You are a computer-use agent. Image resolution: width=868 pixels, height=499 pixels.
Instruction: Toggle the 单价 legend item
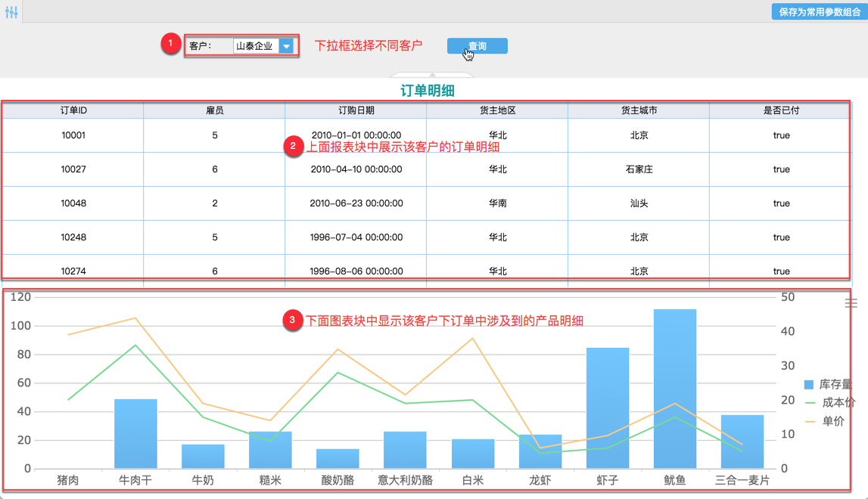pos(824,421)
